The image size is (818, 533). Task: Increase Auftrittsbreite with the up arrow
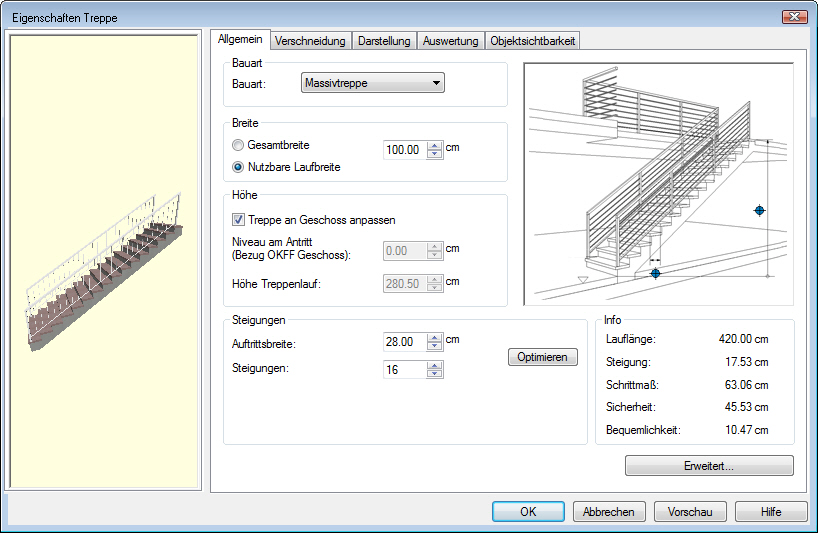tap(435, 337)
